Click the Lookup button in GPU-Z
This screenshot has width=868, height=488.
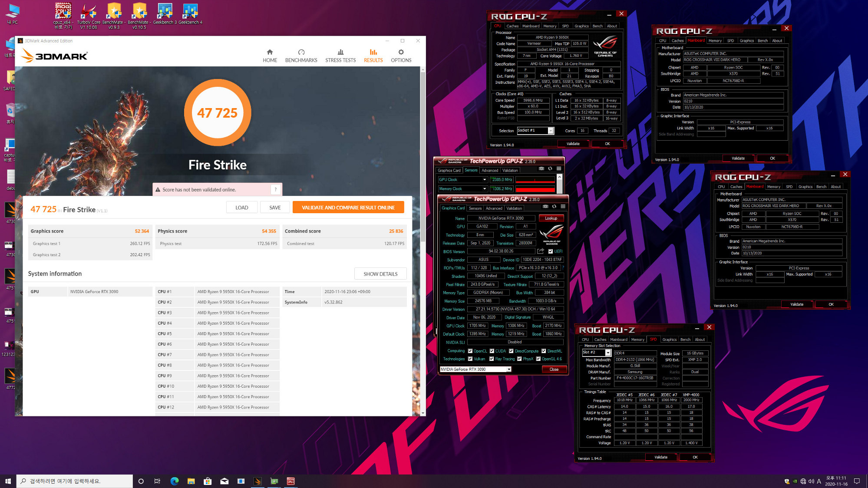[551, 218]
